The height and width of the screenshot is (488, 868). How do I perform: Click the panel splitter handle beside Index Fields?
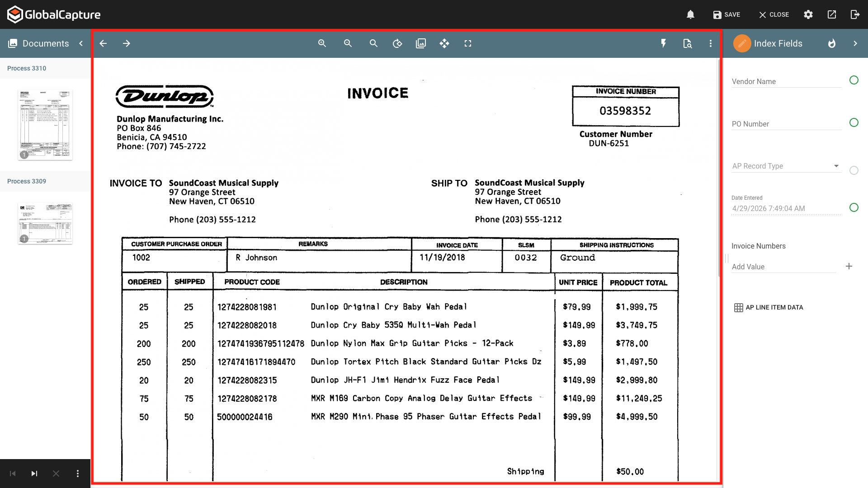726,258
